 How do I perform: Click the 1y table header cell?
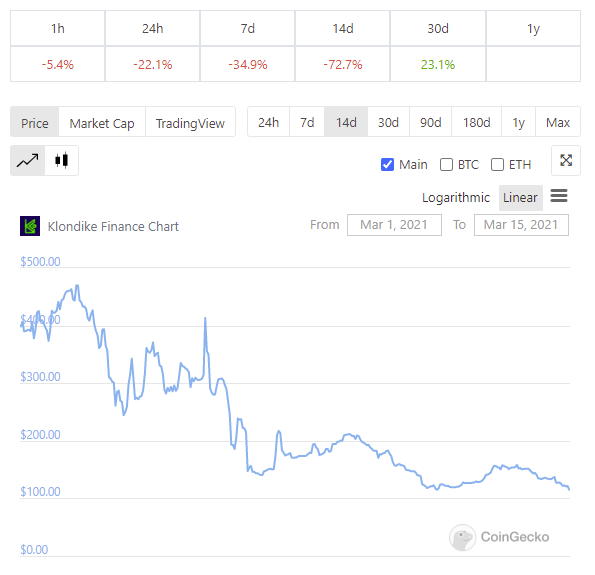pyautogui.click(x=533, y=28)
